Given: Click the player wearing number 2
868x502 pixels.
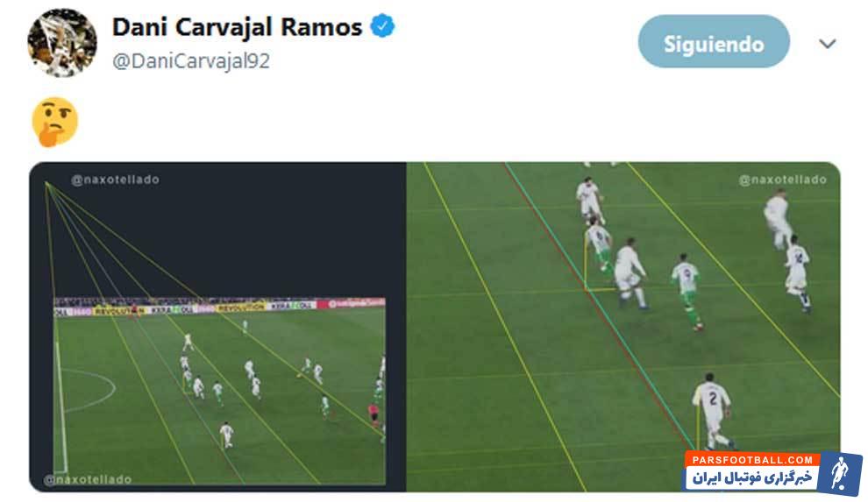Looking at the screenshot, I should 713,411.
